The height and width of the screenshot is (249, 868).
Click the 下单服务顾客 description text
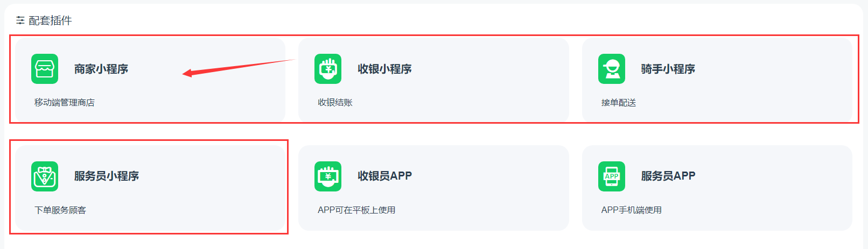point(60,210)
